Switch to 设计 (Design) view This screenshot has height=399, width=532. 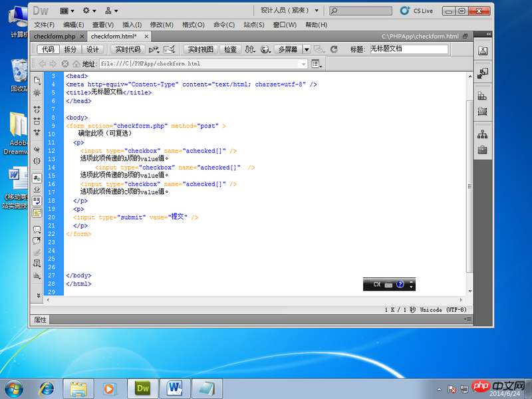92,49
